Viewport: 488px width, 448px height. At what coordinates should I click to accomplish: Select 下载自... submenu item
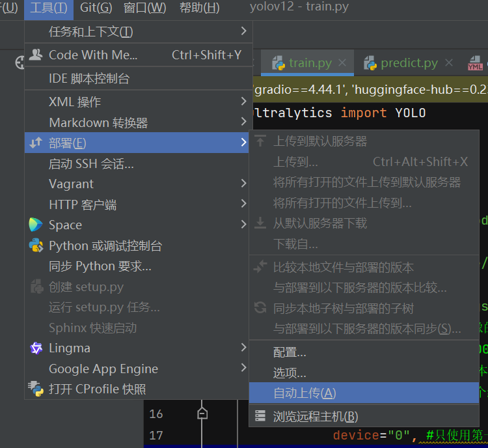coord(364,244)
